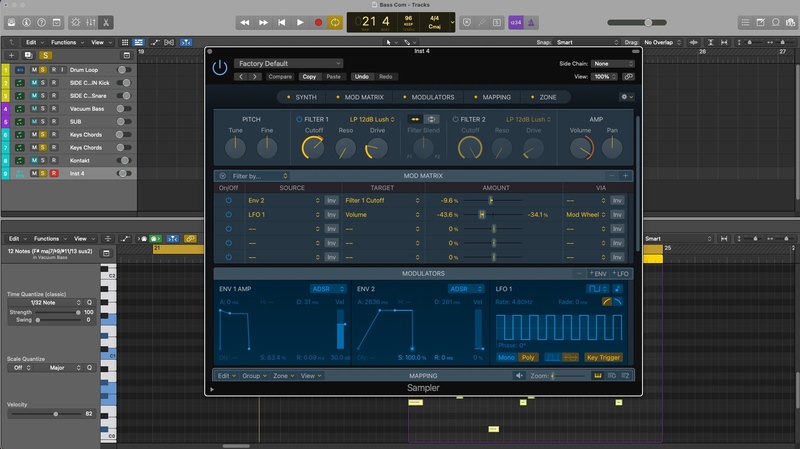Click the record button in transport
This screenshot has width=800, height=449.
coord(318,21)
